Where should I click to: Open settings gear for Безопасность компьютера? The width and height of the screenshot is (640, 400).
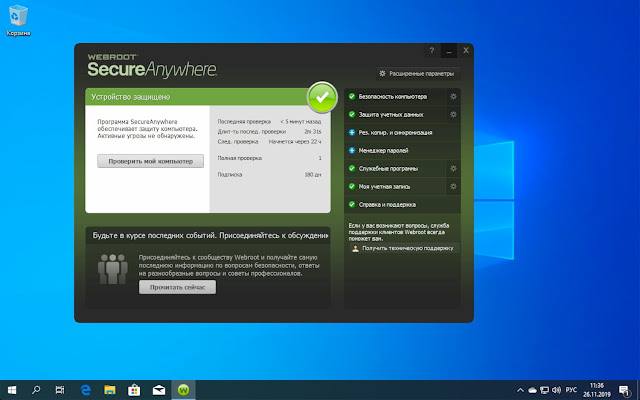(x=453, y=97)
